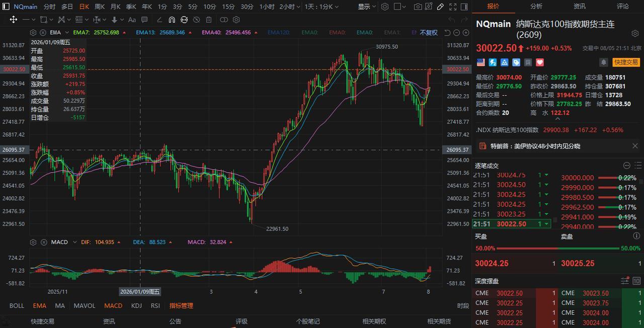Viewport: 644px width, 328px height.
Task: Dismiss the 特朗普 news banner
Action: point(635,146)
